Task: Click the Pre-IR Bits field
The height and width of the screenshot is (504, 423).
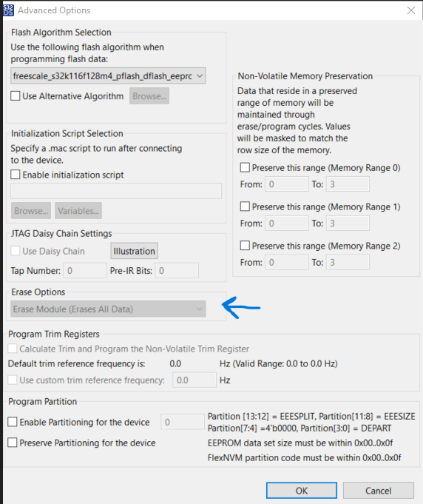Action: click(177, 271)
